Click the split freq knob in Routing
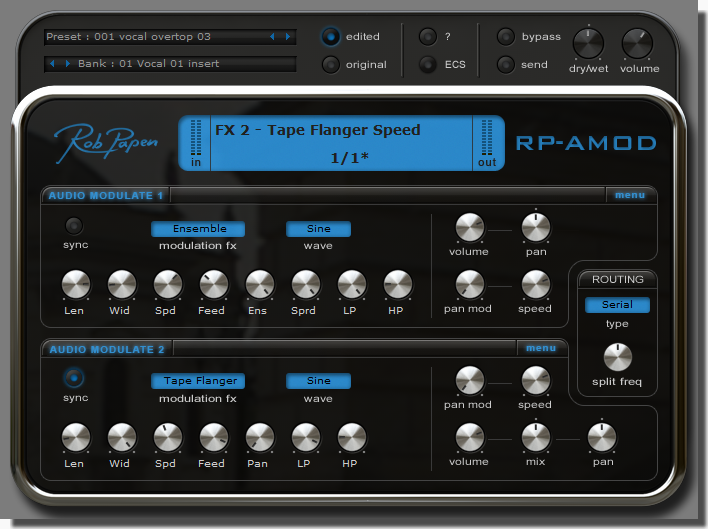708x529 pixels. coord(618,358)
